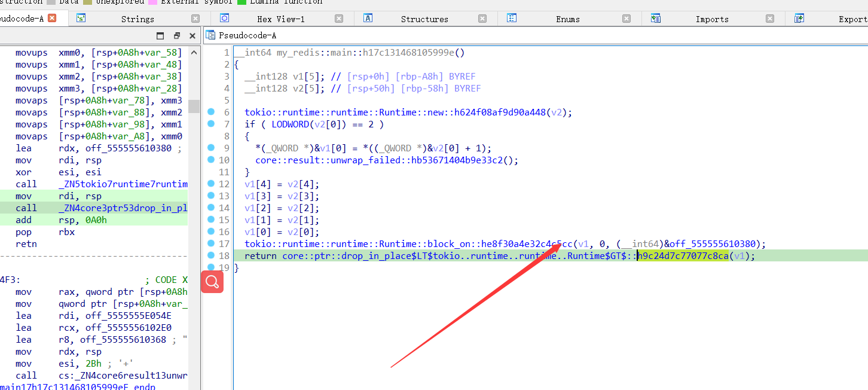Open the Structures tab

[x=424, y=19]
